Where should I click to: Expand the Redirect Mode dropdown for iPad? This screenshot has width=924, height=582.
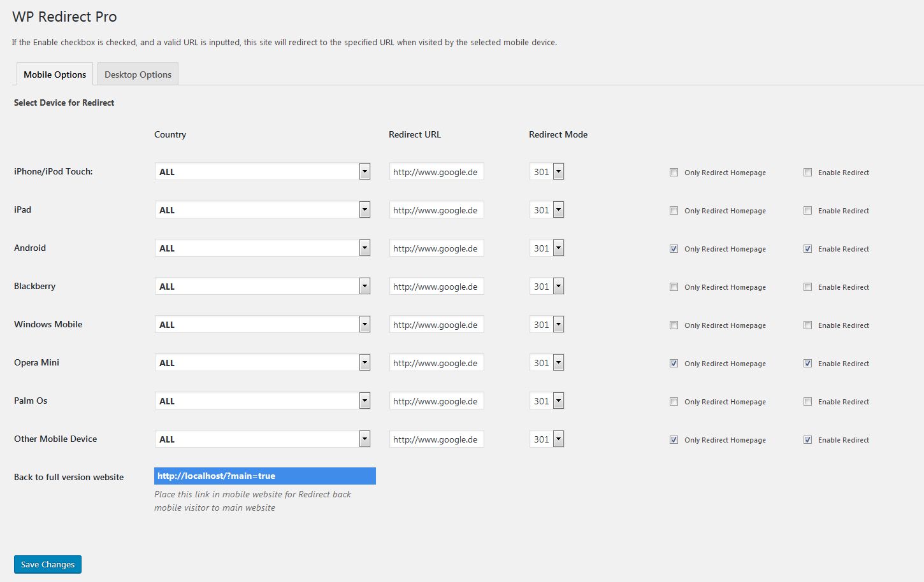(547, 209)
